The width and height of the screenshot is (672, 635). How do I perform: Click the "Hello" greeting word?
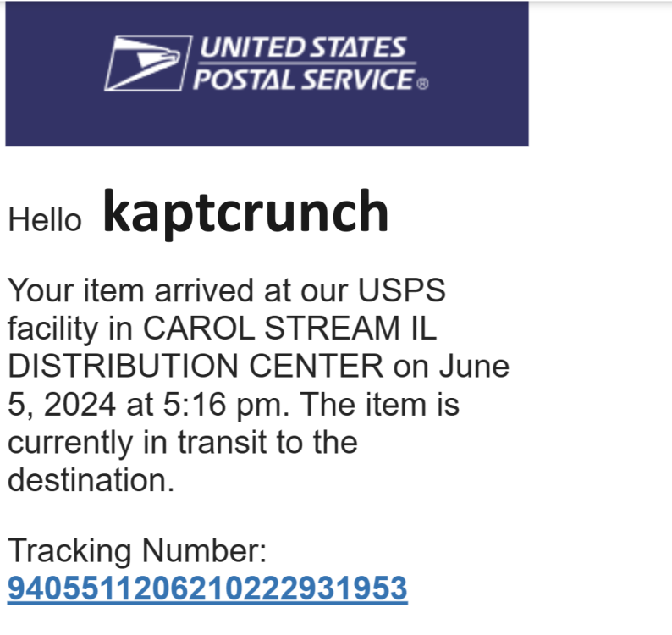click(44, 221)
